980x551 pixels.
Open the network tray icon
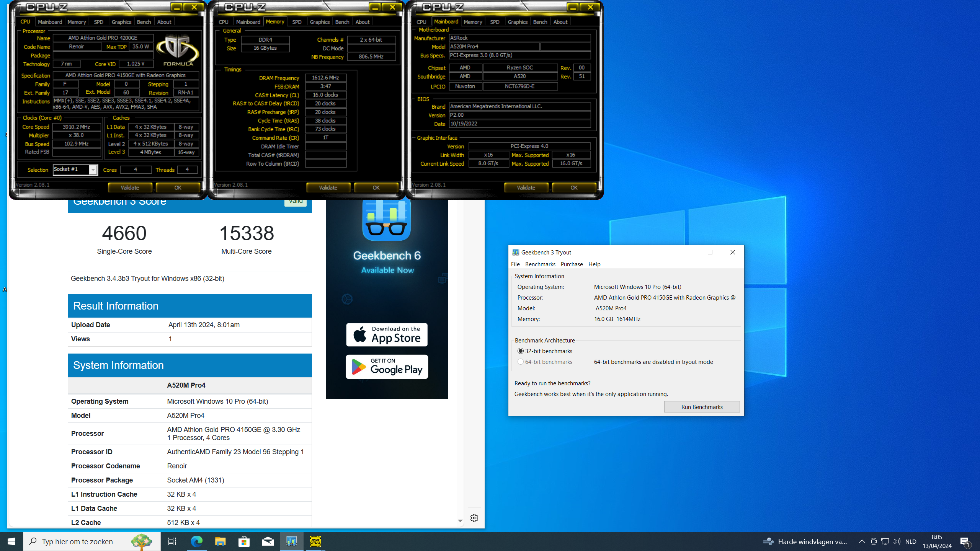tap(885, 541)
